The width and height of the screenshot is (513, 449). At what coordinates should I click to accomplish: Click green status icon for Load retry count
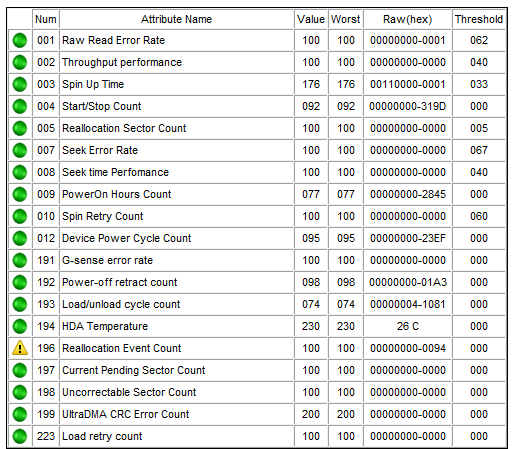[x=20, y=436]
